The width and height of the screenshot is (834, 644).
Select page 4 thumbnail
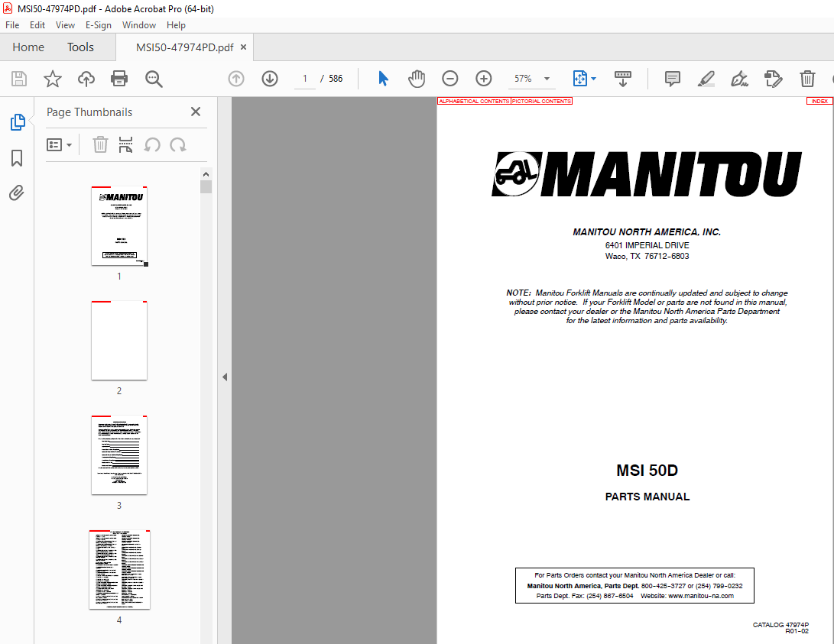(120, 570)
